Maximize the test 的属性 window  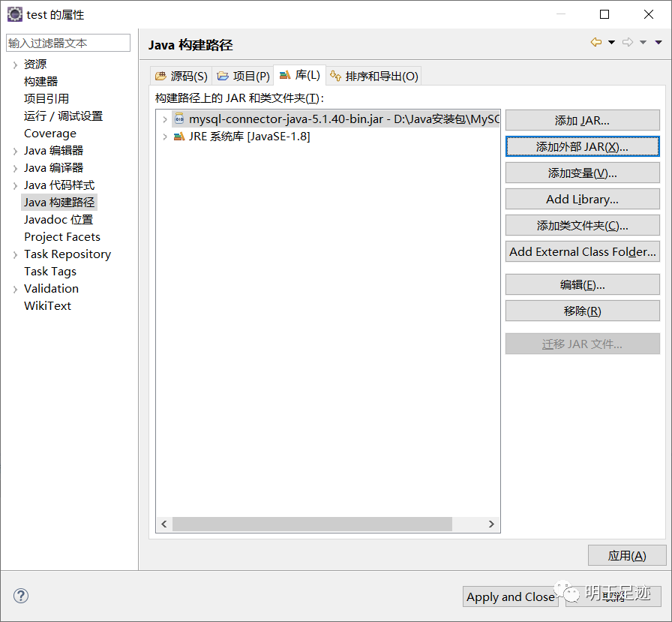[604, 14]
